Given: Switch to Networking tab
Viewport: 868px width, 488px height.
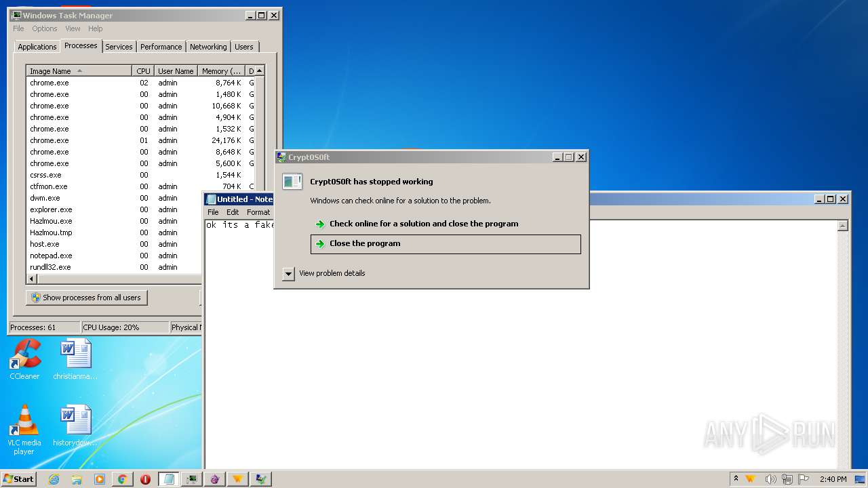Looking at the screenshot, I should point(208,47).
